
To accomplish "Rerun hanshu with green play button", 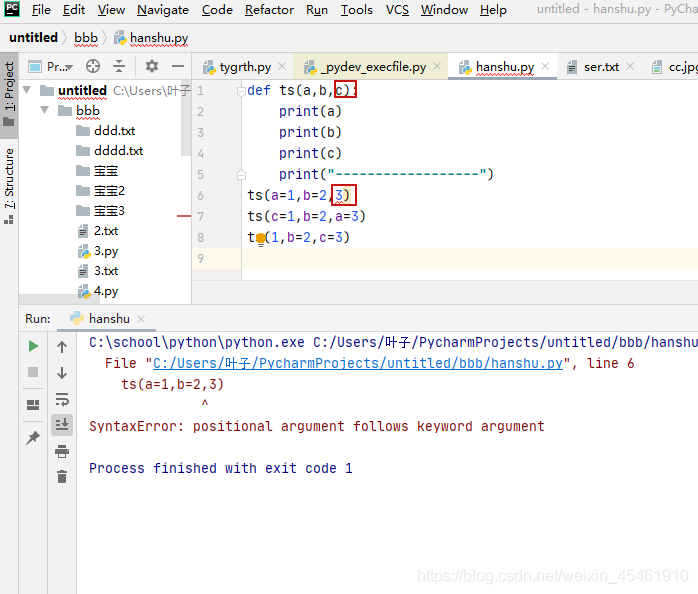I will coord(33,346).
